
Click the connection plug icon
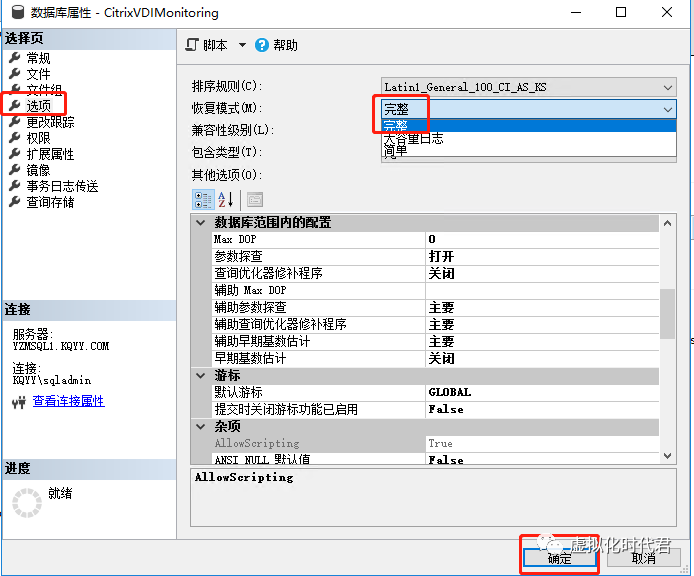(x=19, y=402)
